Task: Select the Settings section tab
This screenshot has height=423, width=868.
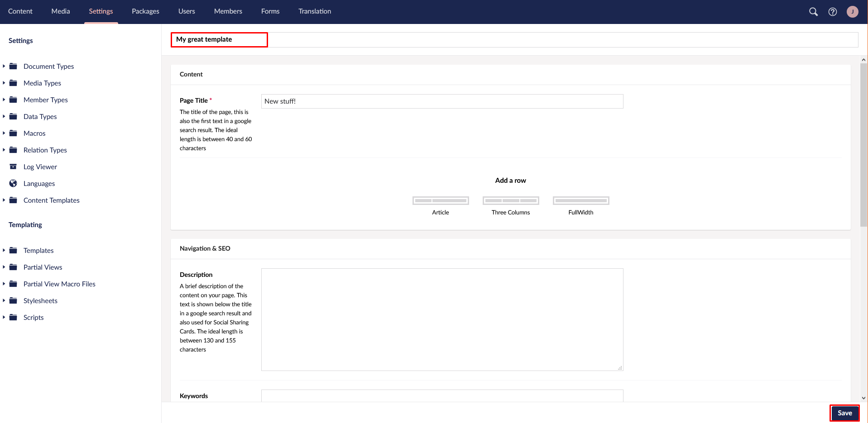Action: click(x=101, y=11)
